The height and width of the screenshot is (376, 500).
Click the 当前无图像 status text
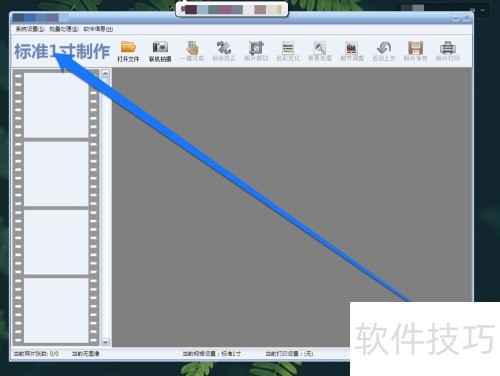(x=86, y=353)
